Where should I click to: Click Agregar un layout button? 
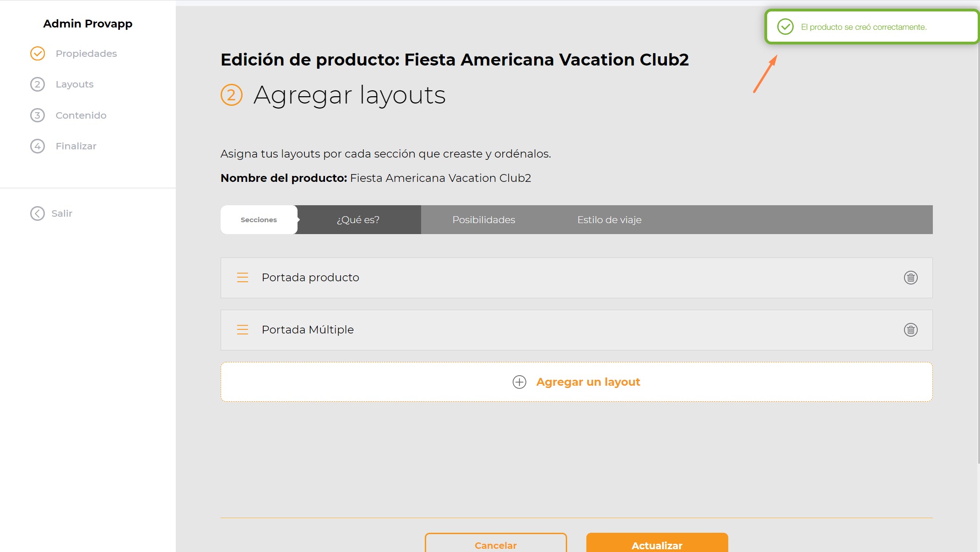[x=577, y=382]
